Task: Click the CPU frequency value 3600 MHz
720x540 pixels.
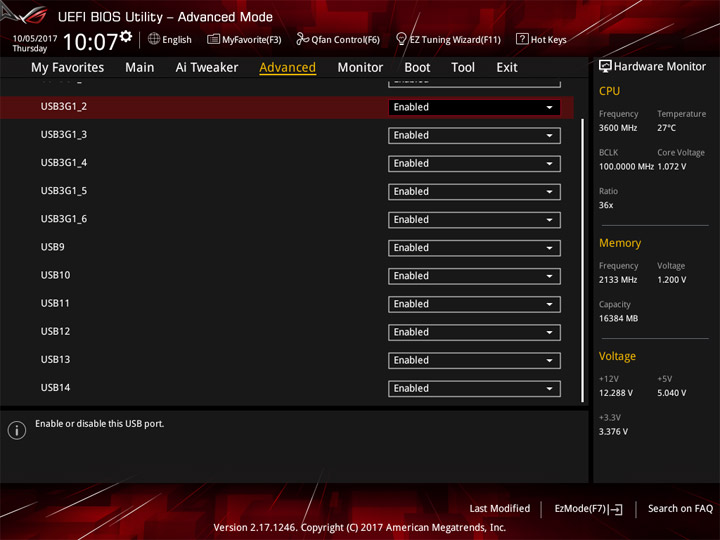Action: 618,128
